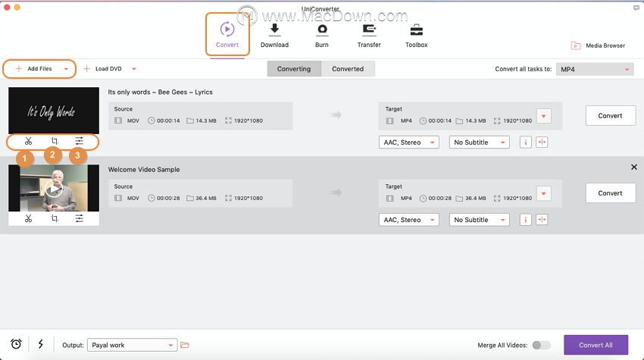Play the Welcome Video Sample thumbnail
The height and width of the screenshot is (360, 644).
pyautogui.click(x=53, y=189)
